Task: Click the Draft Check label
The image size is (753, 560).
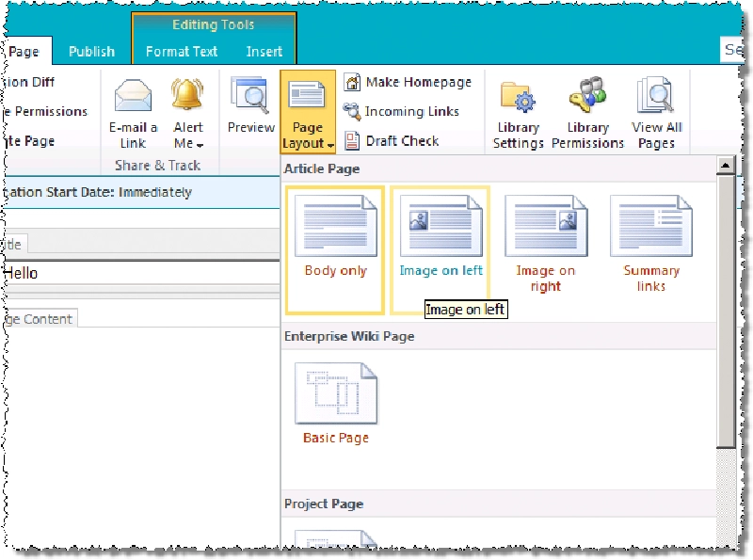Action: pos(402,141)
